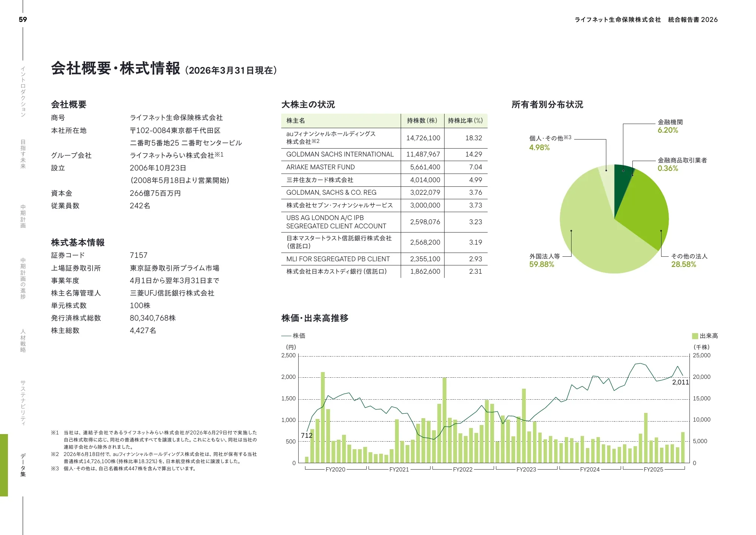Select the FY2023 axis label

point(526,470)
